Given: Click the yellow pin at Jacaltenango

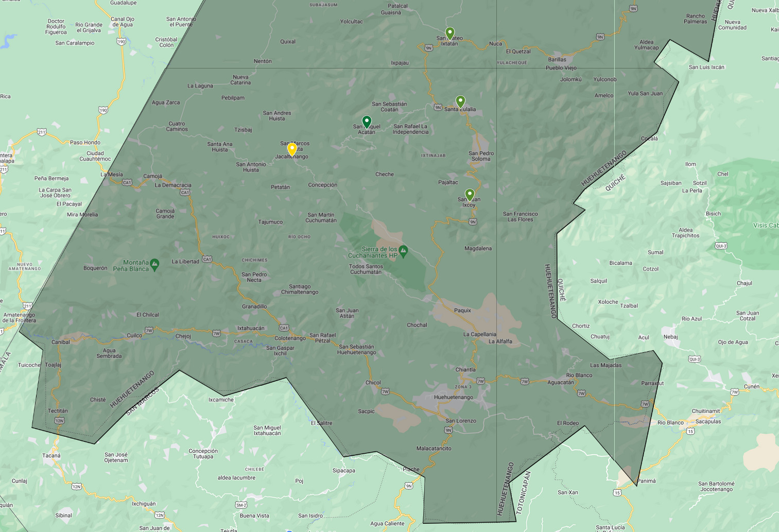Looking at the screenshot, I should point(292,149).
